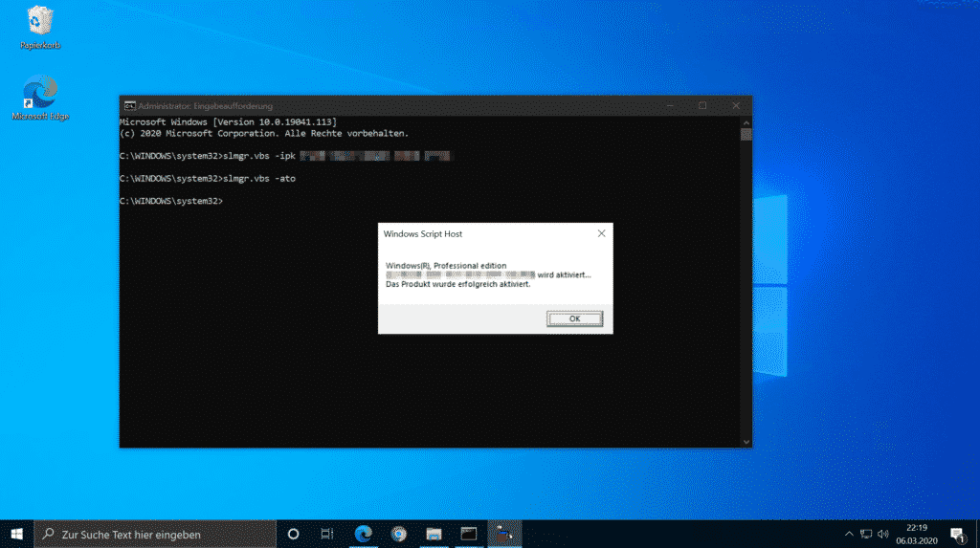Open Cortana from the taskbar

tap(293, 535)
